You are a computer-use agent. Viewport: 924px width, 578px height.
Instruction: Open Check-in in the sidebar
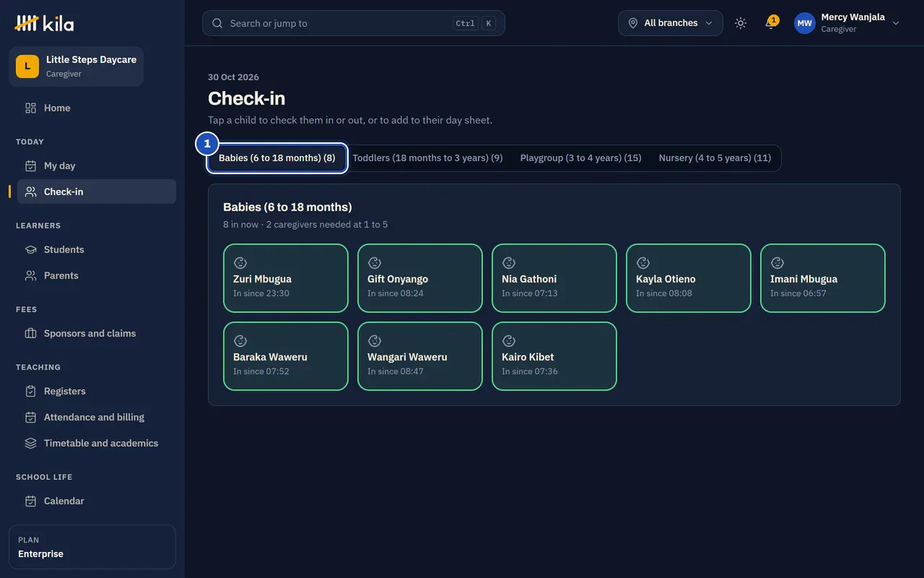coord(97,191)
